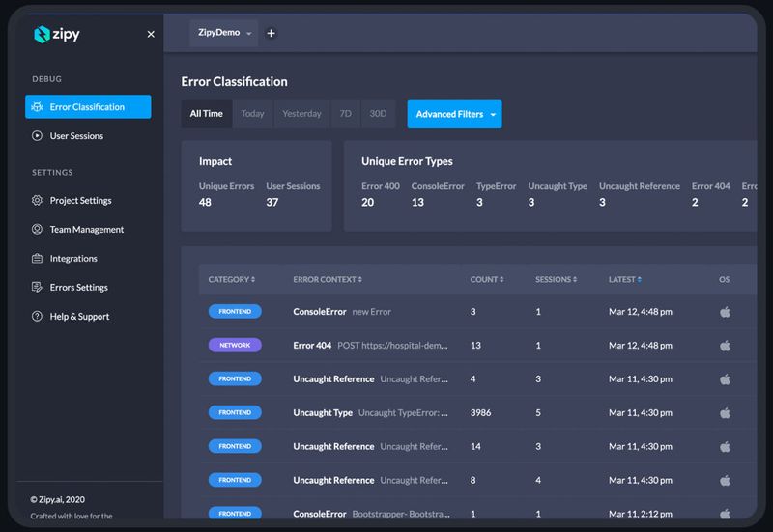Click the User Sessions play icon
This screenshot has height=532, width=773.
37,136
